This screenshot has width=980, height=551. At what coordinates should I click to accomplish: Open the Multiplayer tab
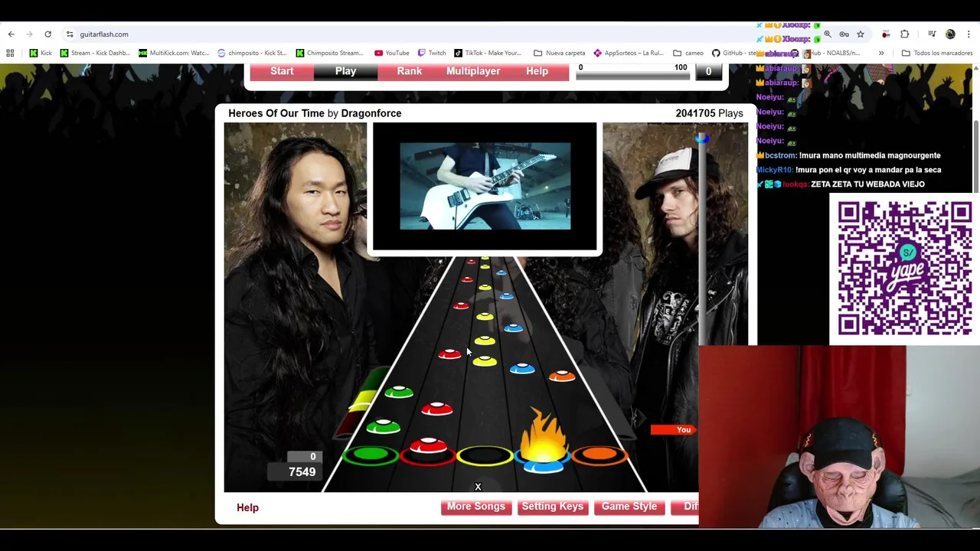473,71
